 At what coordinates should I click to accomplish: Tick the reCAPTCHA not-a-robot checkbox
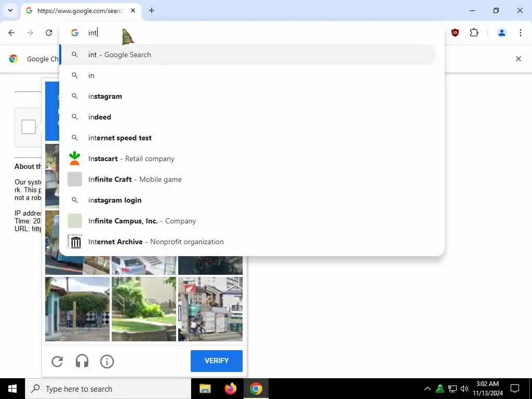29,127
